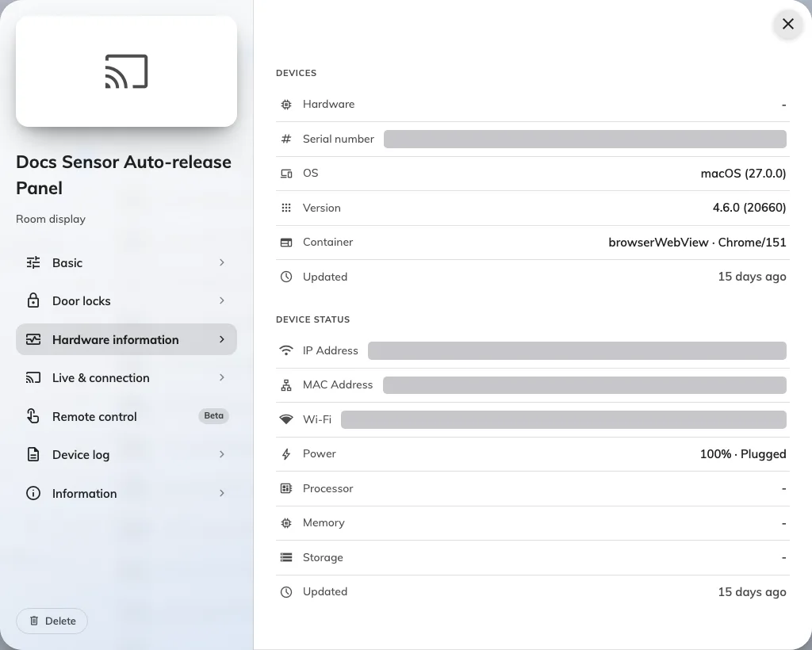Screen dimensions: 812x650
Task: Click the cast display icon card
Action: [126, 71]
